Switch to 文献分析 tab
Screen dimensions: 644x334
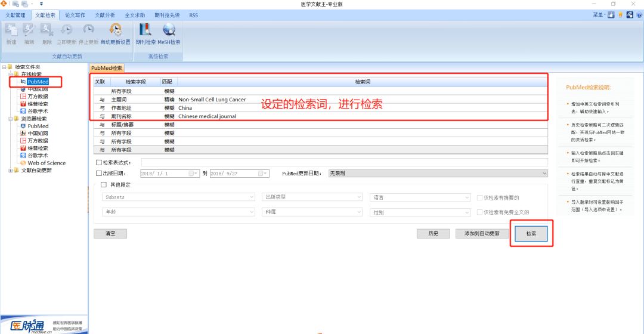(x=105, y=15)
